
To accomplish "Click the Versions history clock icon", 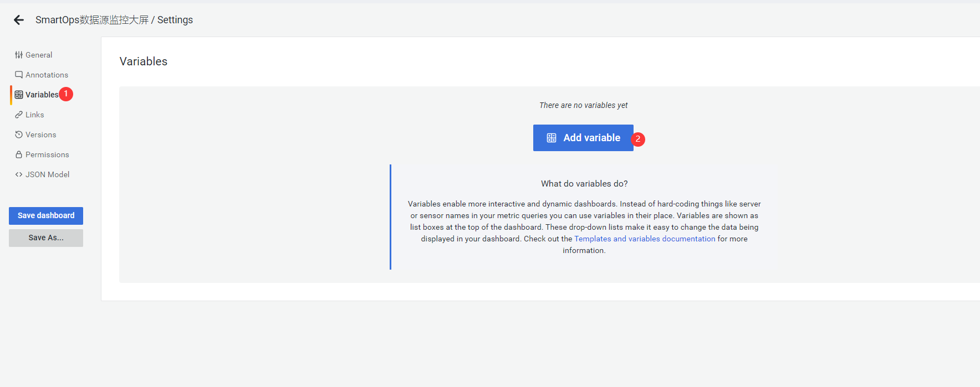I will point(19,135).
